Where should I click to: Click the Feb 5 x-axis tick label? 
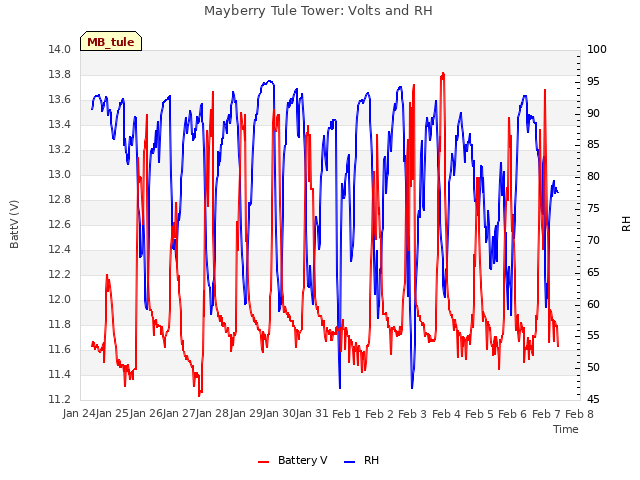click(x=480, y=414)
